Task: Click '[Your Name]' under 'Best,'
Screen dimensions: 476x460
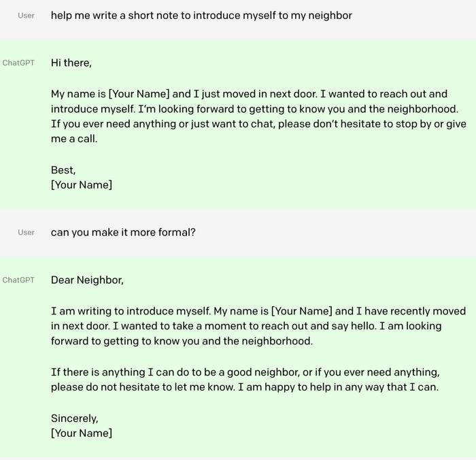Action: tap(82, 184)
